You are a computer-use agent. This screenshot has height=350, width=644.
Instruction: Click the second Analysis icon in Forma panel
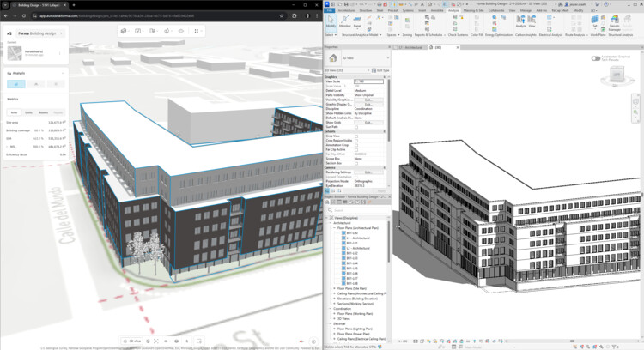tap(36, 84)
